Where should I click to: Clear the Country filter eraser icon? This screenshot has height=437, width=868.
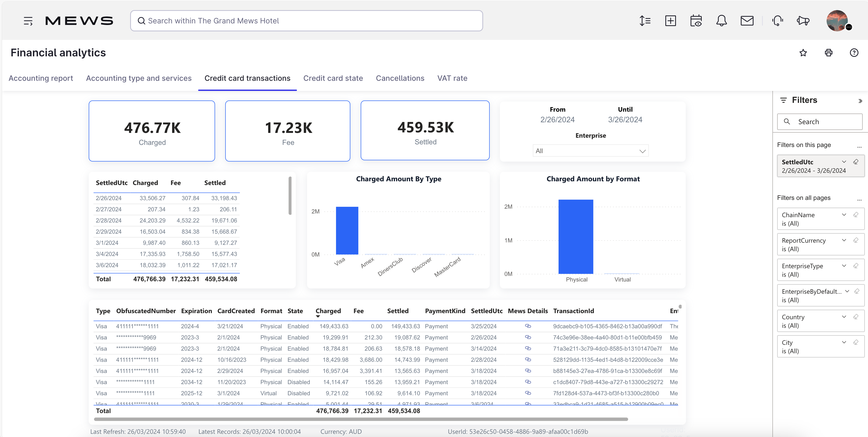(856, 317)
